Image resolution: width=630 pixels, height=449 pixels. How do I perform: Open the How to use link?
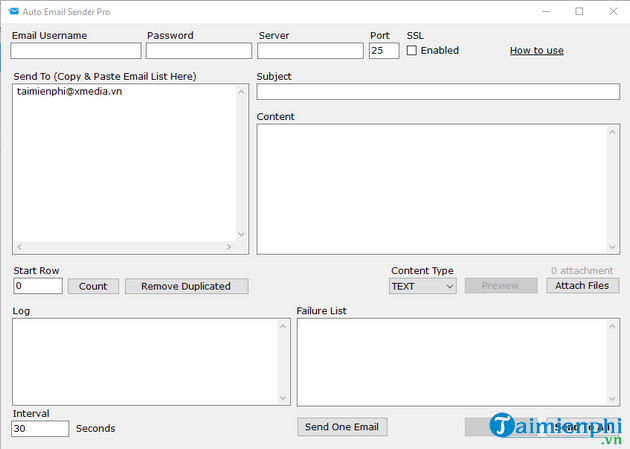[536, 51]
